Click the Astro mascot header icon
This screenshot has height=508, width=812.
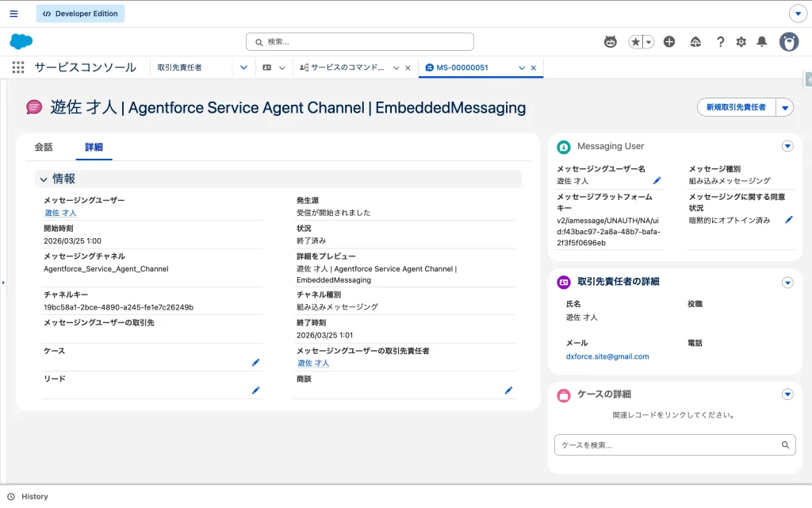pos(610,42)
